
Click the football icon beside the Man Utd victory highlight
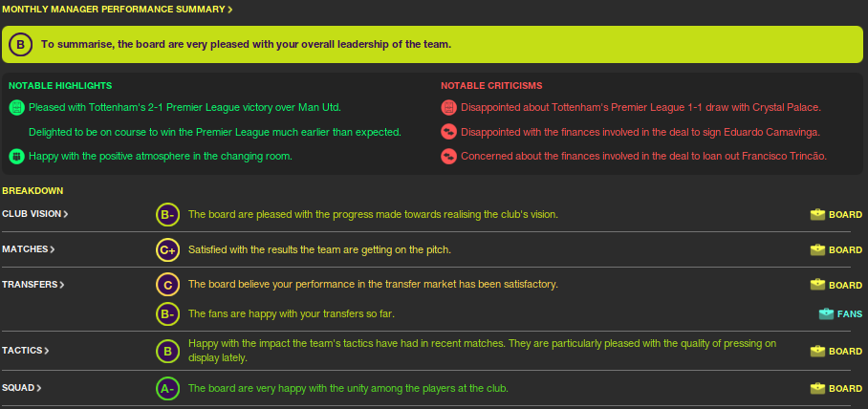click(x=16, y=107)
